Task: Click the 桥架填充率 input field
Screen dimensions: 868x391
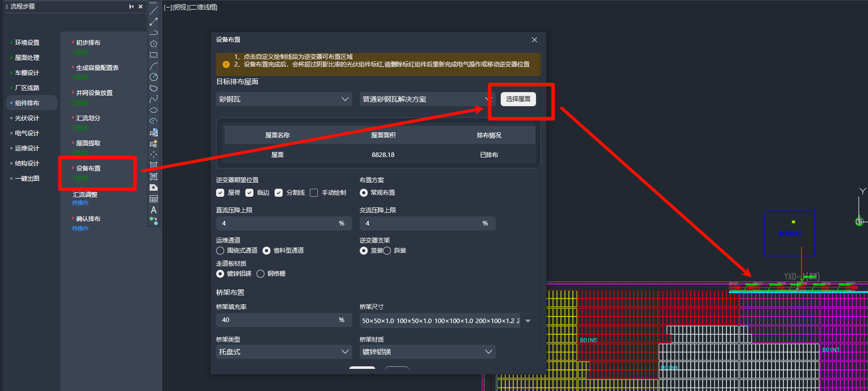Action: click(x=277, y=320)
